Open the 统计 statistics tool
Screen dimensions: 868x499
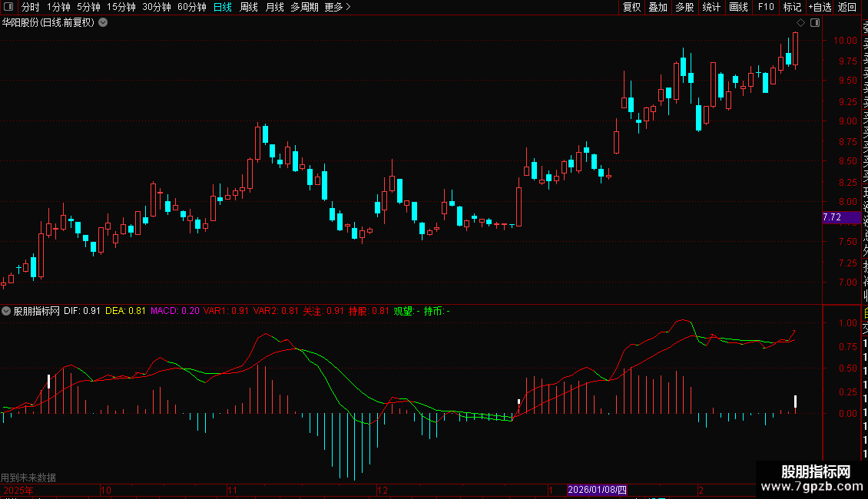tap(711, 7)
